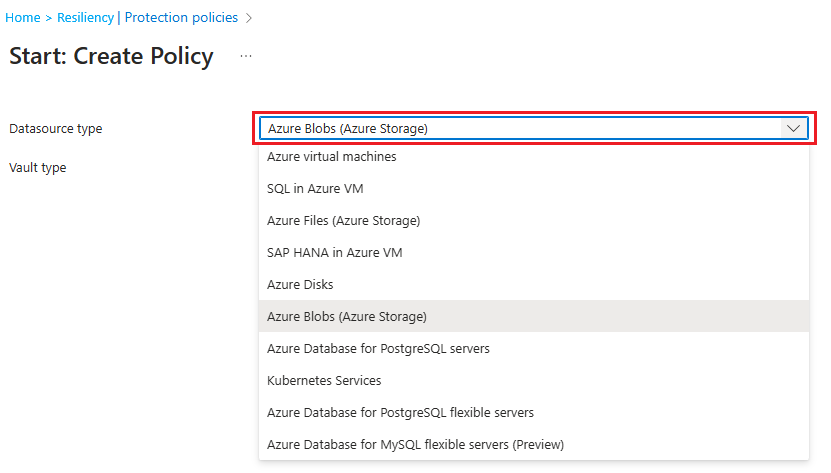Choose Azure Blobs (Azure Storage) list entry
Viewport: 831px width, 473px height.
(x=347, y=317)
